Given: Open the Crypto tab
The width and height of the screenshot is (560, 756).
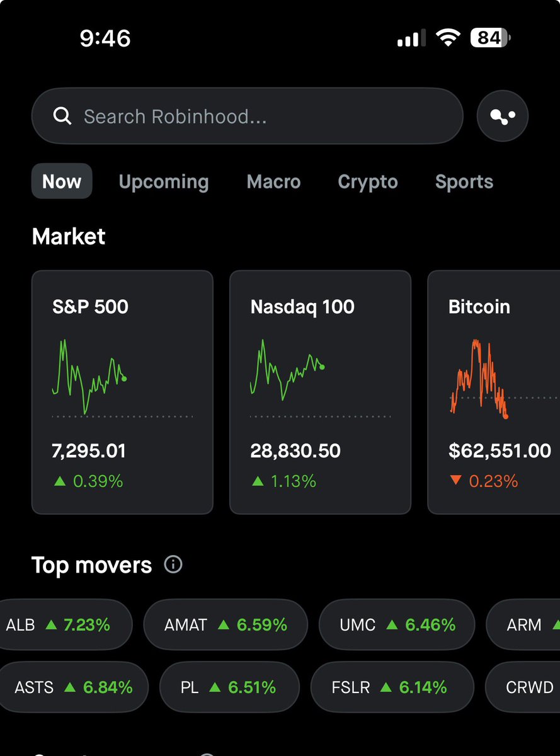Looking at the screenshot, I should pos(368,181).
